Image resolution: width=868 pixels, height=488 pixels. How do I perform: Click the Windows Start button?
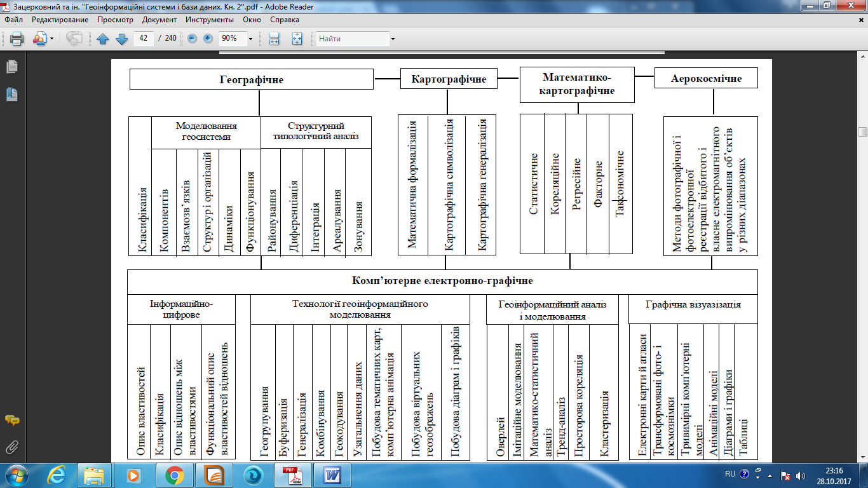coord(17,475)
